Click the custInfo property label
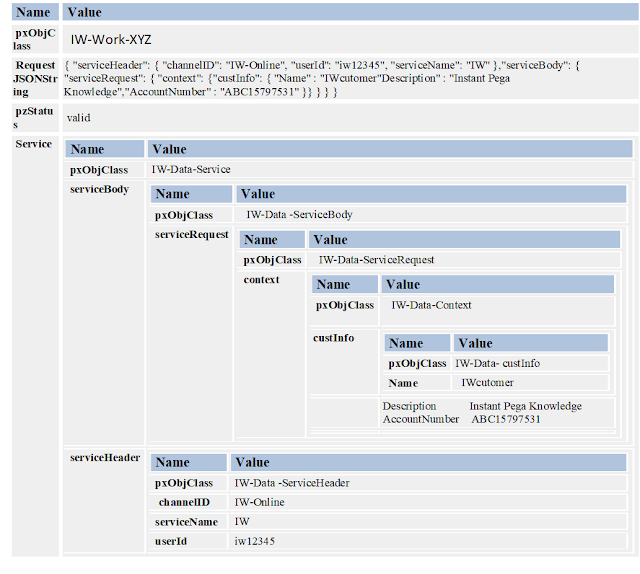 [333, 338]
